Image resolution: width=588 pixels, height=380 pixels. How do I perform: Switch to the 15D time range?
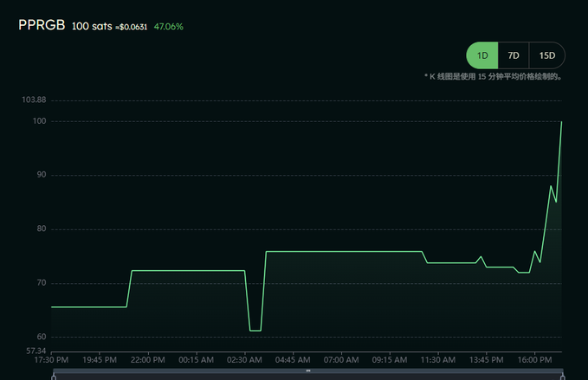[546, 55]
